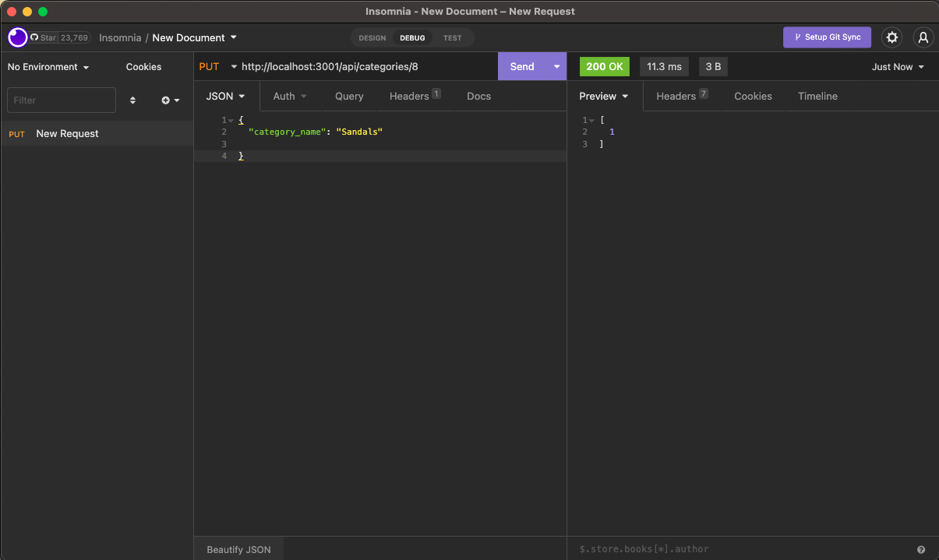This screenshot has width=939, height=560.
Task: Open the JSON body type dropdown
Action: [x=225, y=96]
